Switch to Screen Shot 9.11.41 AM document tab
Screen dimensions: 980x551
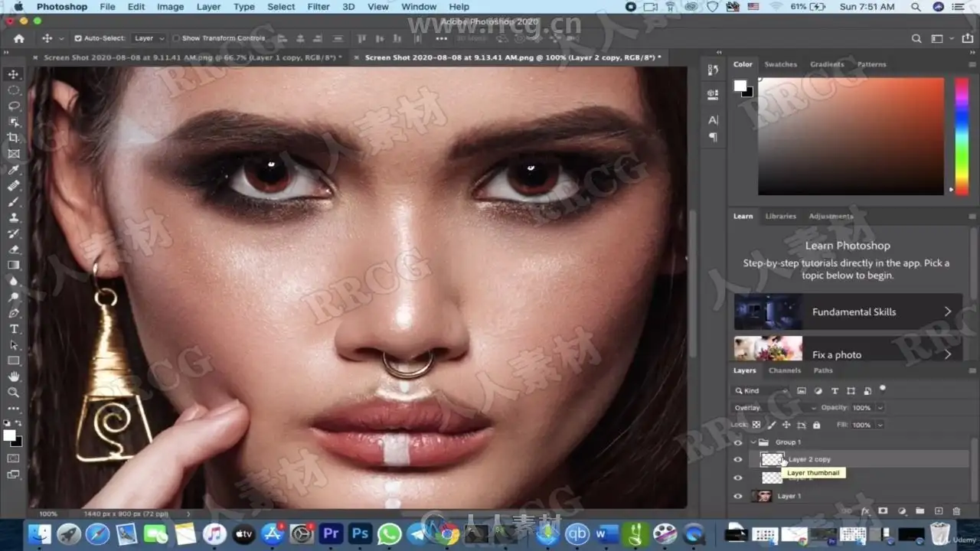pos(192,57)
